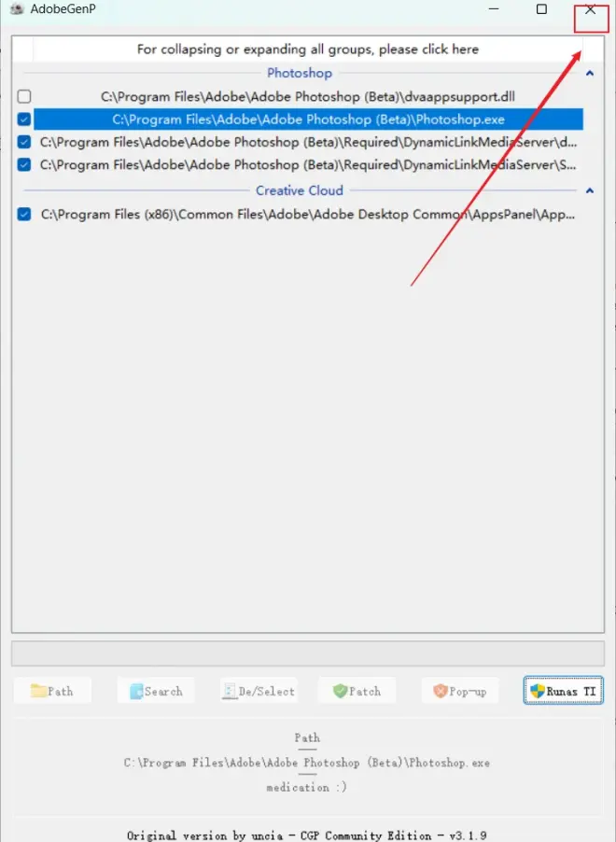
Task: Click the Pop-up shield icon button
Action: (x=460, y=691)
